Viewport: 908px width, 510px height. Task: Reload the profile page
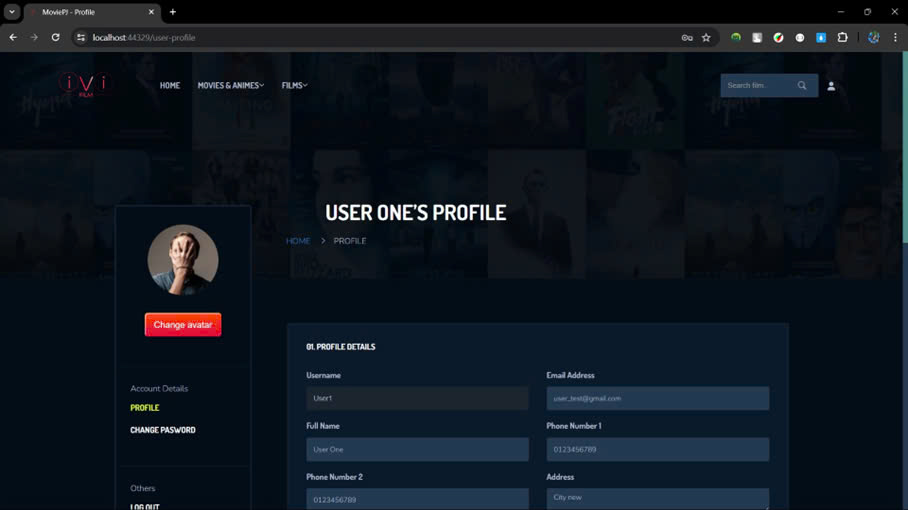(x=56, y=38)
